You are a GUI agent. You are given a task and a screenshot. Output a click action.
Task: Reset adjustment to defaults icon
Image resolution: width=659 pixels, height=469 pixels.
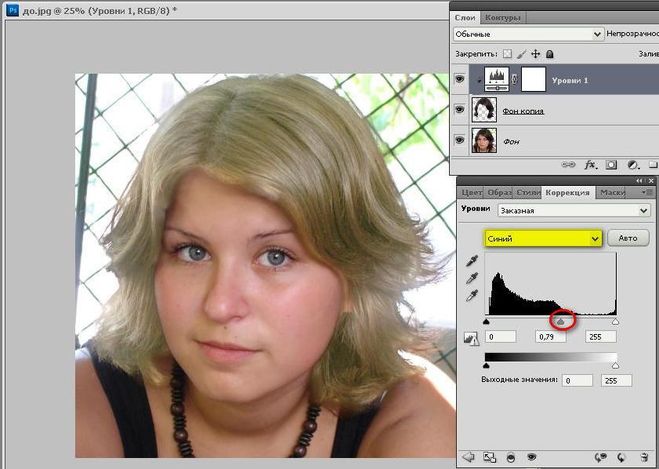tap(621, 457)
